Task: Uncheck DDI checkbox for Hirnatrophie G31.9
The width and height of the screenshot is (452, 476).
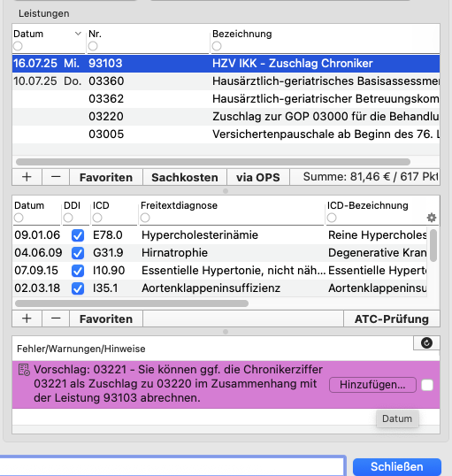Action: click(78, 253)
